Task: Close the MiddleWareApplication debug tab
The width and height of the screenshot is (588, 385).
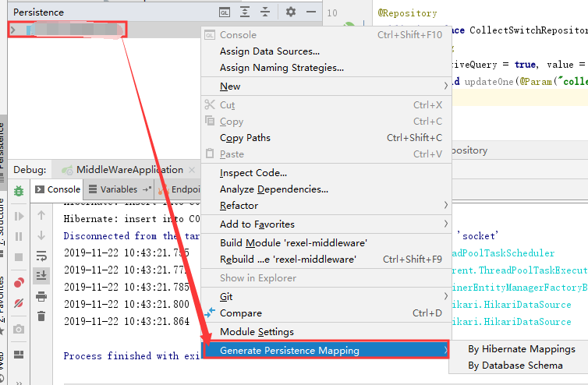Action: tap(192, 170)
